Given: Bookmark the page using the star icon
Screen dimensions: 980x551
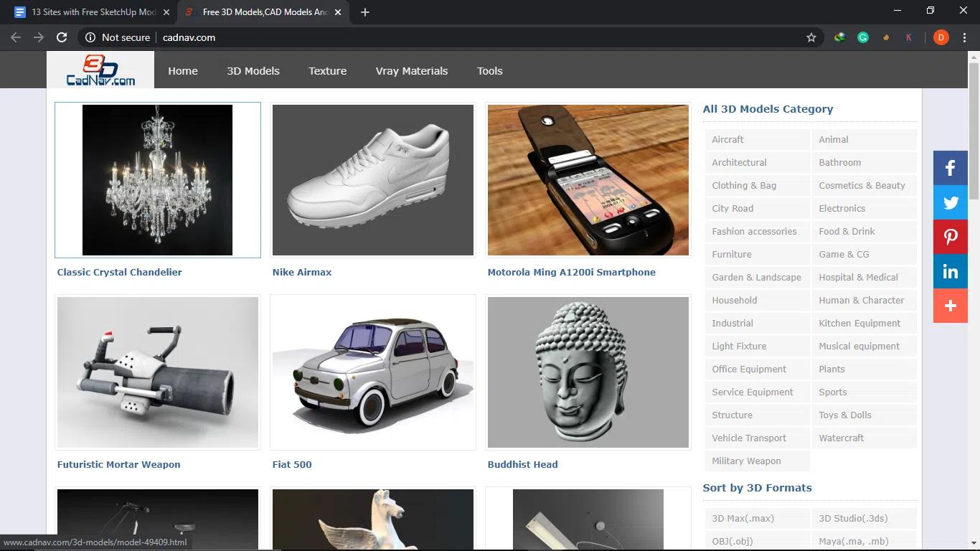Looking at the screenshot, I should click(811, 37).
